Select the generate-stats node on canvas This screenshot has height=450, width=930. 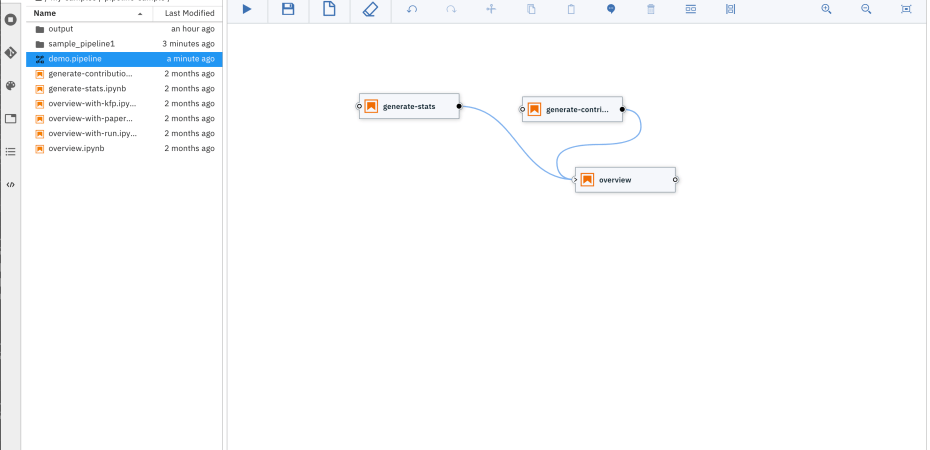click(x=409, y=106)
